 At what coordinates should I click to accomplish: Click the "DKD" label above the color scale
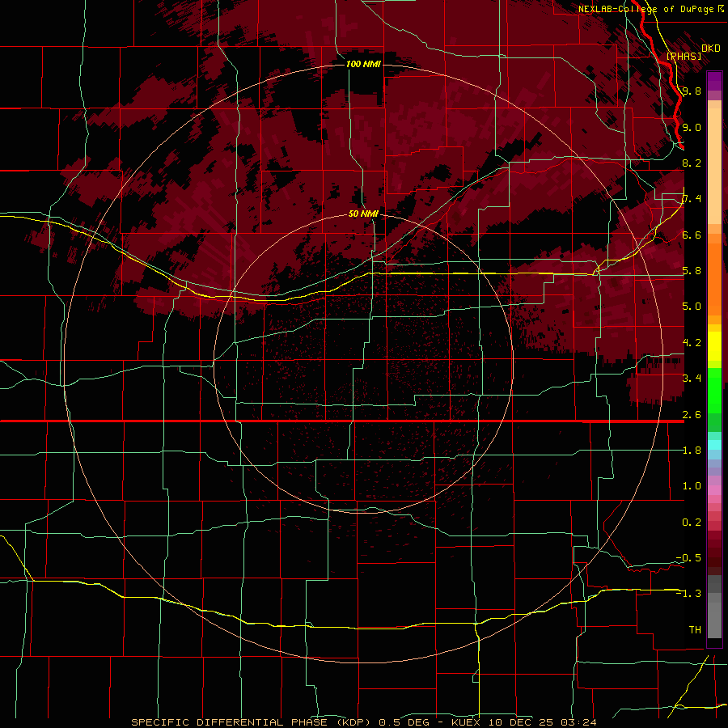(x=711, y=49)
